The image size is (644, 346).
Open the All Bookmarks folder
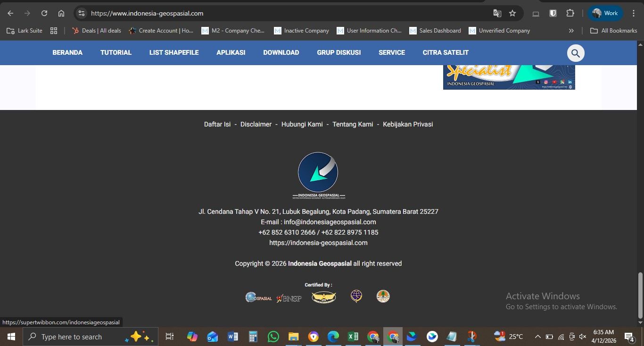tap(614, 31)
